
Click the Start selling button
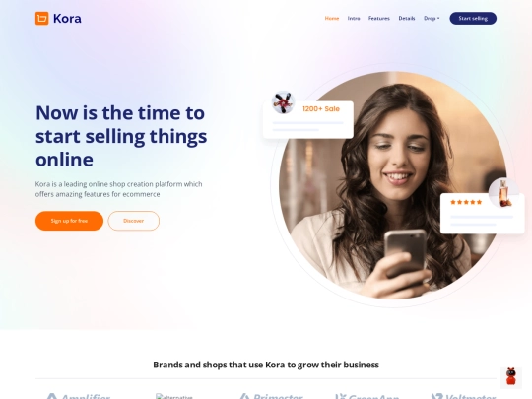[473, 19]
